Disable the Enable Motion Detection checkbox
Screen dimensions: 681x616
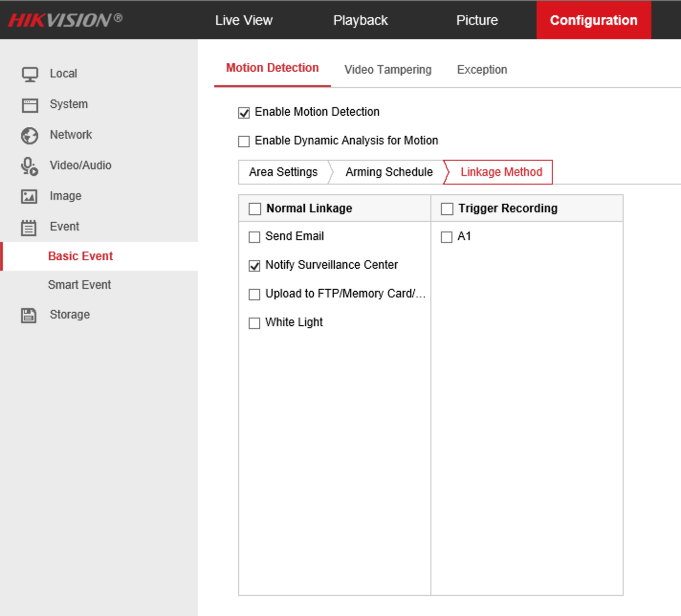(244, 113)
